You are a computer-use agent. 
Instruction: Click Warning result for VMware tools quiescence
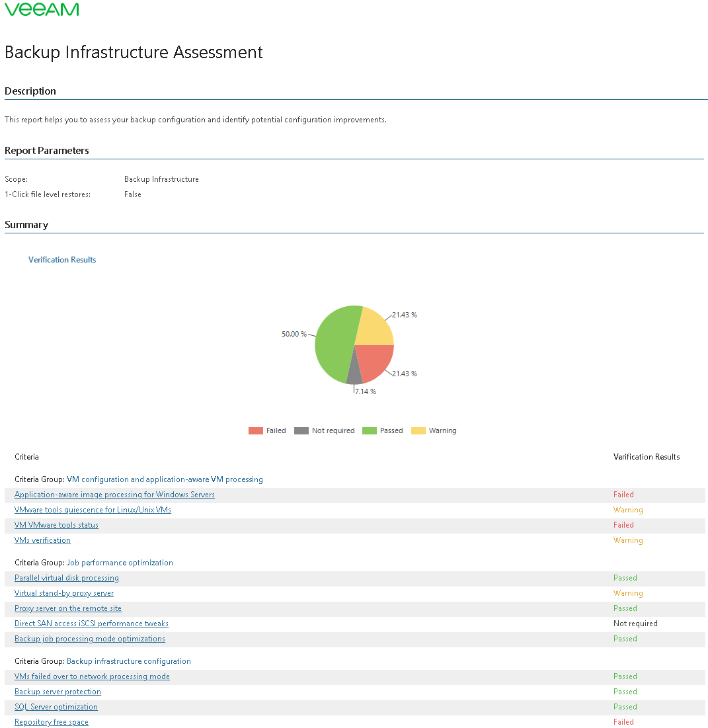(628, 510)
